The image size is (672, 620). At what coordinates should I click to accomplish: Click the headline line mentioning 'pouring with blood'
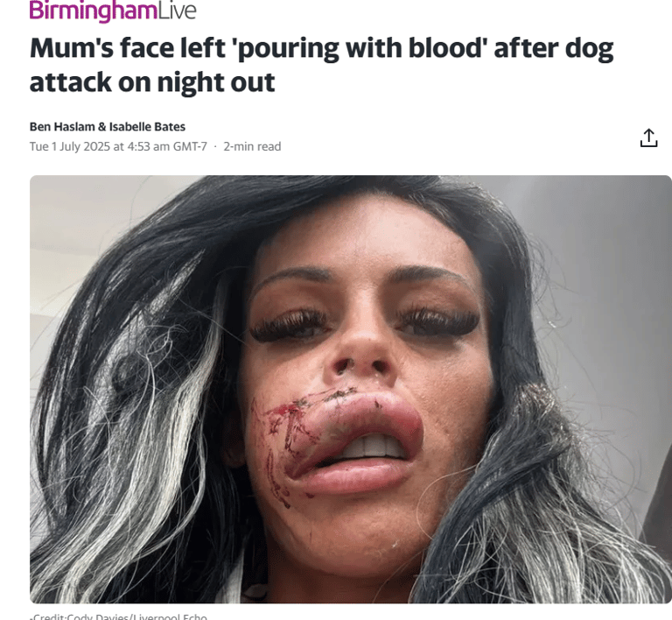tap(321, 49)
